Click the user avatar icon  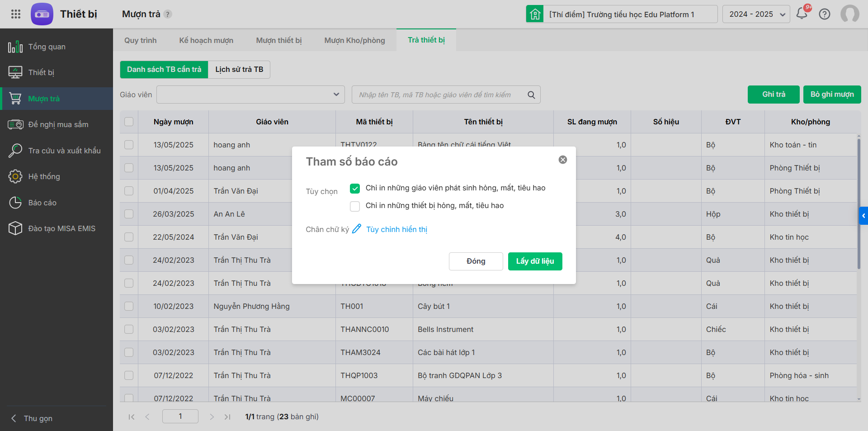coord(849,14)
